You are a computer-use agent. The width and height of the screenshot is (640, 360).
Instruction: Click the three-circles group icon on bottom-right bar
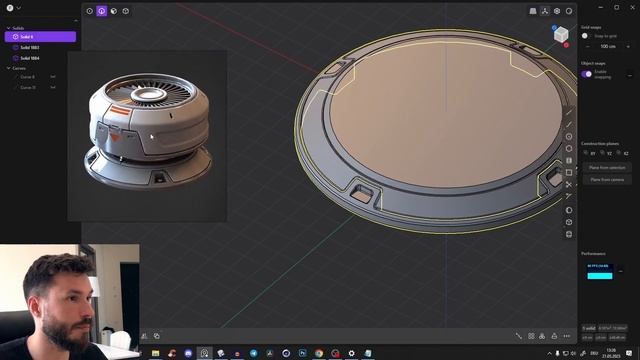pos(542,336)
